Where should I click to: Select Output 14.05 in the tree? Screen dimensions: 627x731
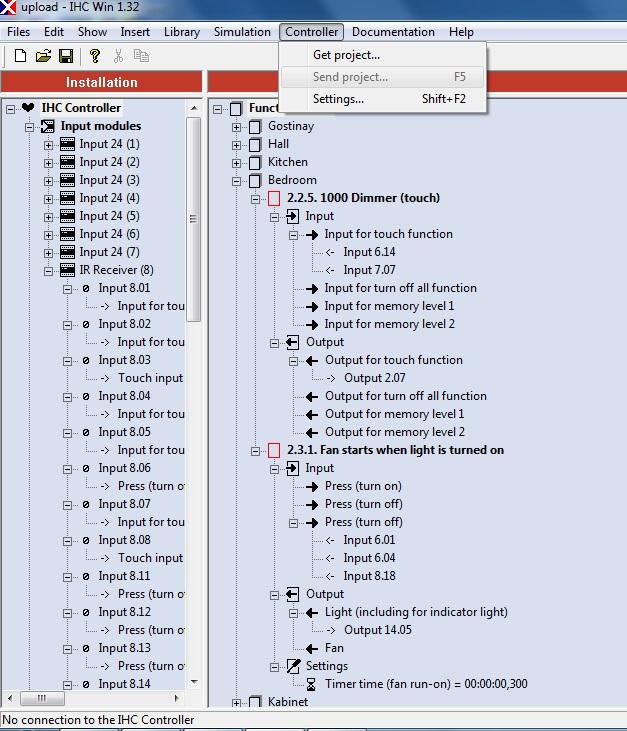[377, 630]
